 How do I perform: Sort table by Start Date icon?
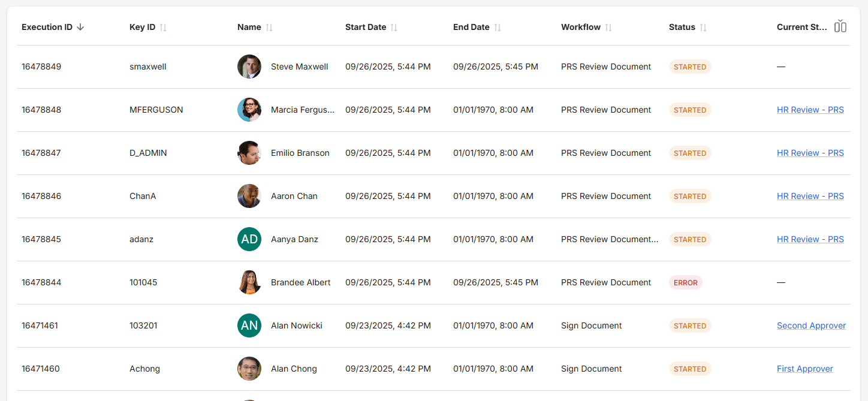[x=394, y=28]
